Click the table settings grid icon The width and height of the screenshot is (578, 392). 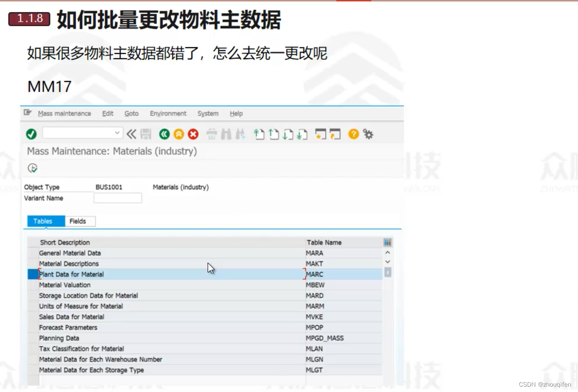pyautogui.click(x=388, y=242)
